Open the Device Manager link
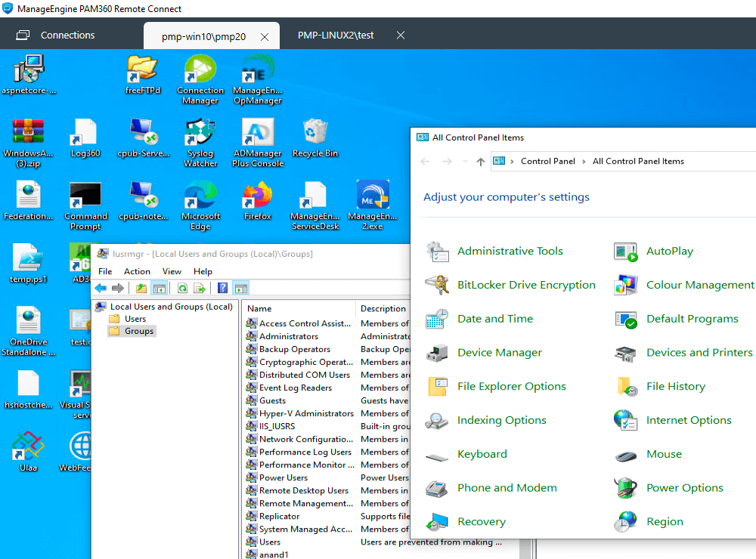 (499, 353)
